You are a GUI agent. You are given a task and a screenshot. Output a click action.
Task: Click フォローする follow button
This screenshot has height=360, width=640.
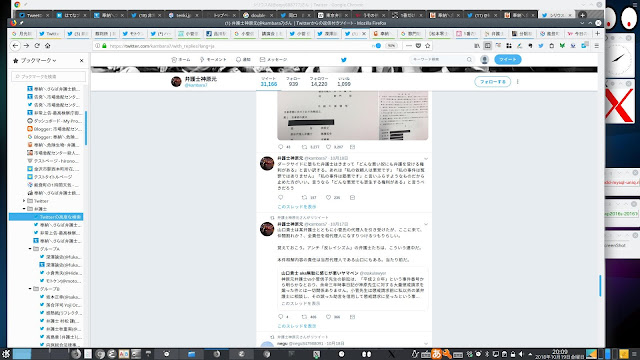tap(493, 82)
